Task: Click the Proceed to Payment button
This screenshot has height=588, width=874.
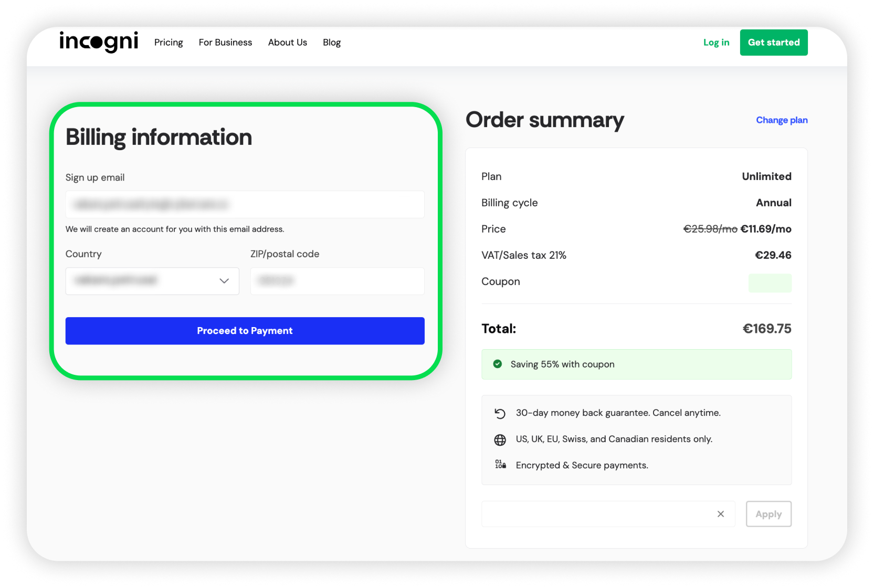Action: pyautogui.click(x=245, y=331)
